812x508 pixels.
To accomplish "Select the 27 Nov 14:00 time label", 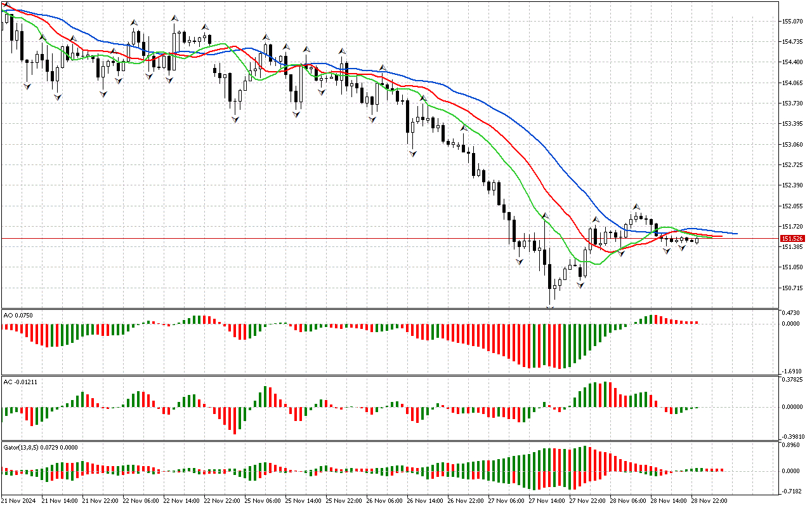I will pyautogui.click(x=547, y=501).
